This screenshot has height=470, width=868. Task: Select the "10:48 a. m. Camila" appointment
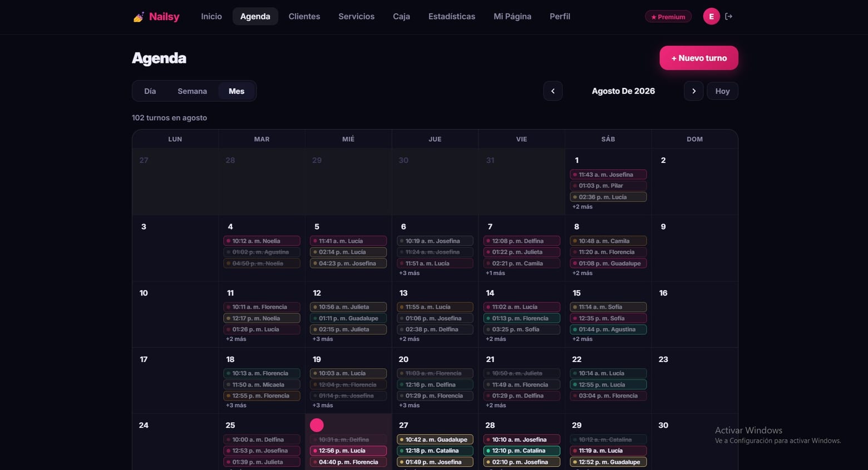point(608,241)
